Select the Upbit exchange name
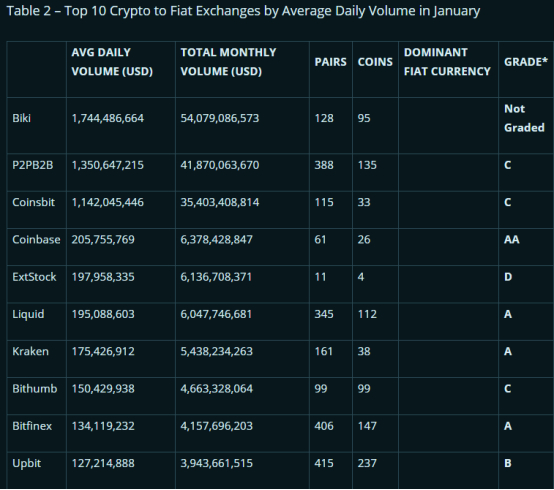This screenshot has height=490, width=554. [26, 463]
